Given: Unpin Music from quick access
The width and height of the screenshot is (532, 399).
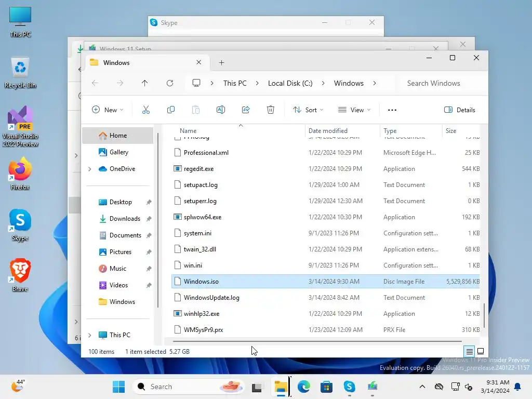Looking at the screenshot, I should [149, 269].
